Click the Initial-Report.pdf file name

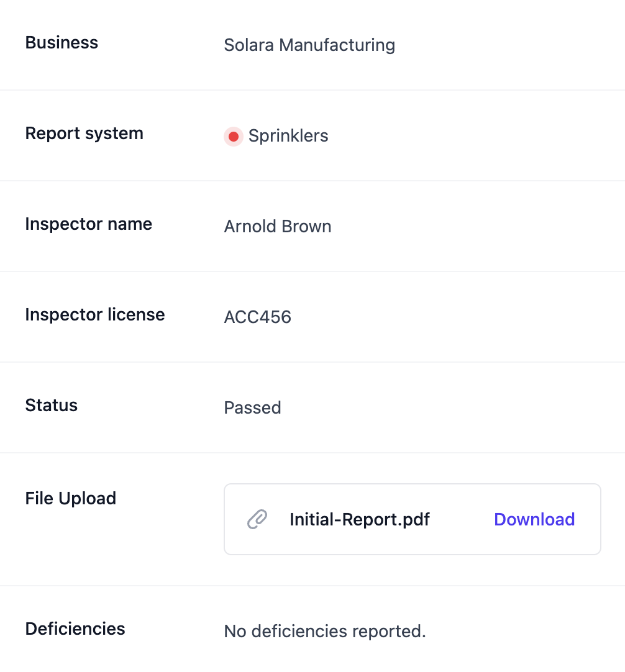pos(359,519)
